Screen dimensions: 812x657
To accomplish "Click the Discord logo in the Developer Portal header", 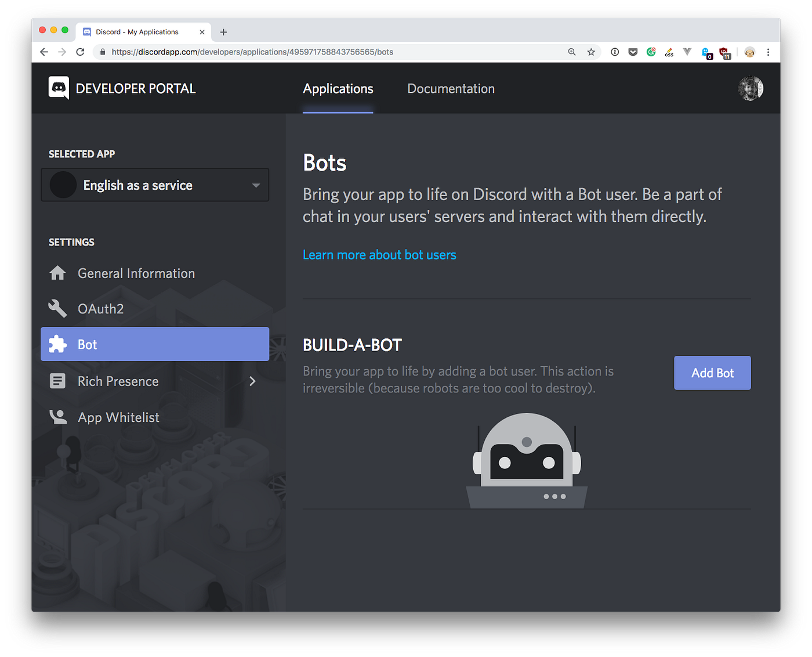I will (x=59, y=88).
